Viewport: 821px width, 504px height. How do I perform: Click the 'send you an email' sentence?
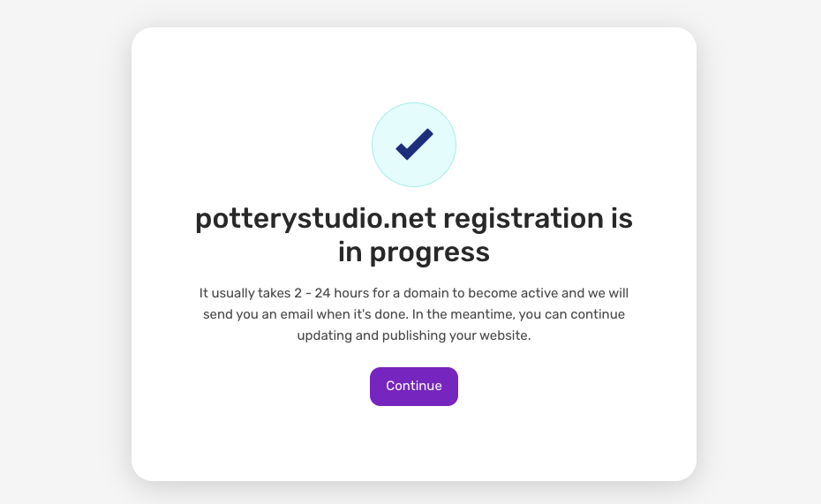[258, 314]
